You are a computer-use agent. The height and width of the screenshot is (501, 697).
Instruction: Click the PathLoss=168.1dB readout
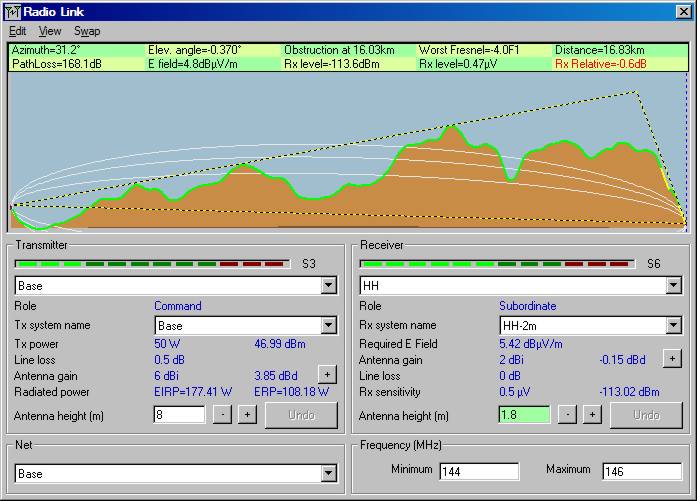coord(57,64)
